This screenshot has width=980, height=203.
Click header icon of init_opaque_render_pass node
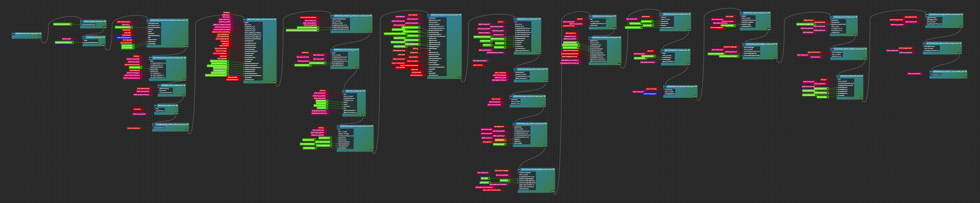pos(82,21)
